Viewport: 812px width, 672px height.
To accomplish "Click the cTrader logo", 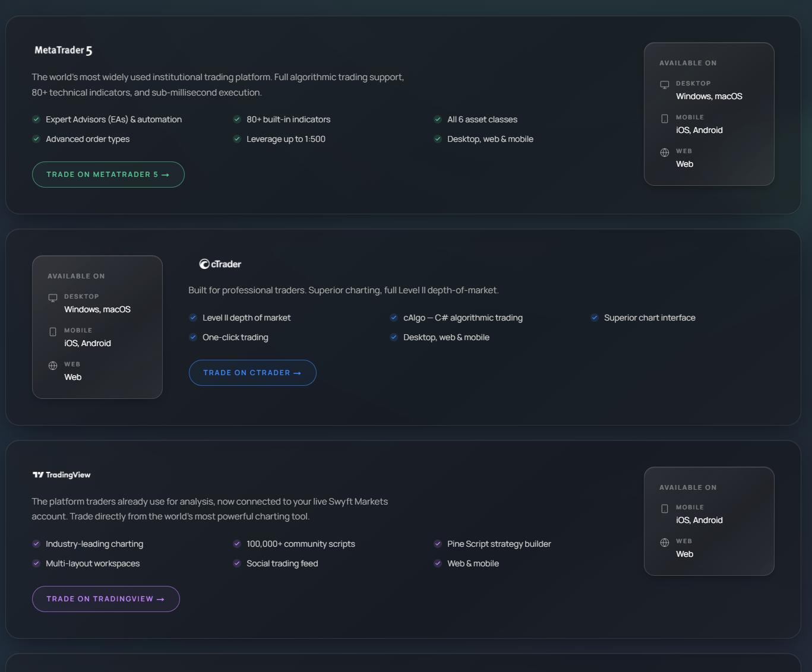I will (x=220, y=264).
